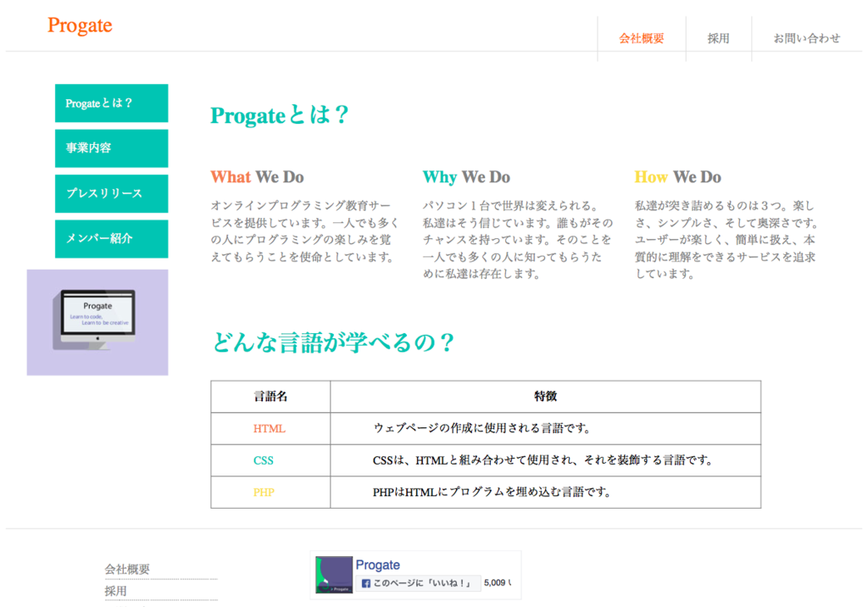Open the 会社概要 header navigation item
Viewport: 868px width, 607px height.
tap(641, 38)
